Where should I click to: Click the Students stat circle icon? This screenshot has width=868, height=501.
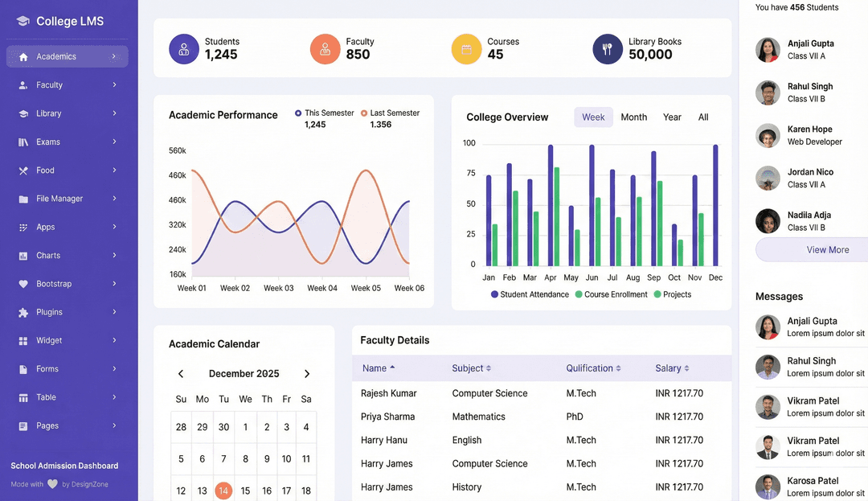tap(184, 49)
